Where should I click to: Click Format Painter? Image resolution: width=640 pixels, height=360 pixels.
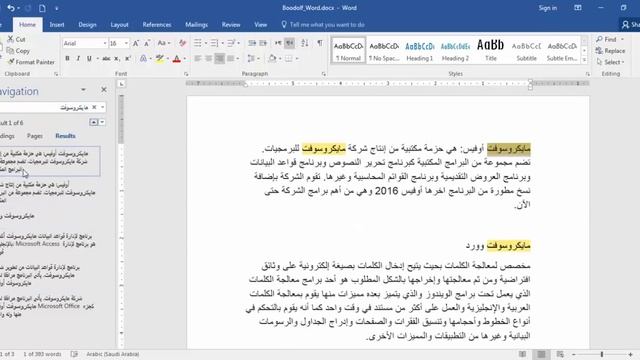31,62
